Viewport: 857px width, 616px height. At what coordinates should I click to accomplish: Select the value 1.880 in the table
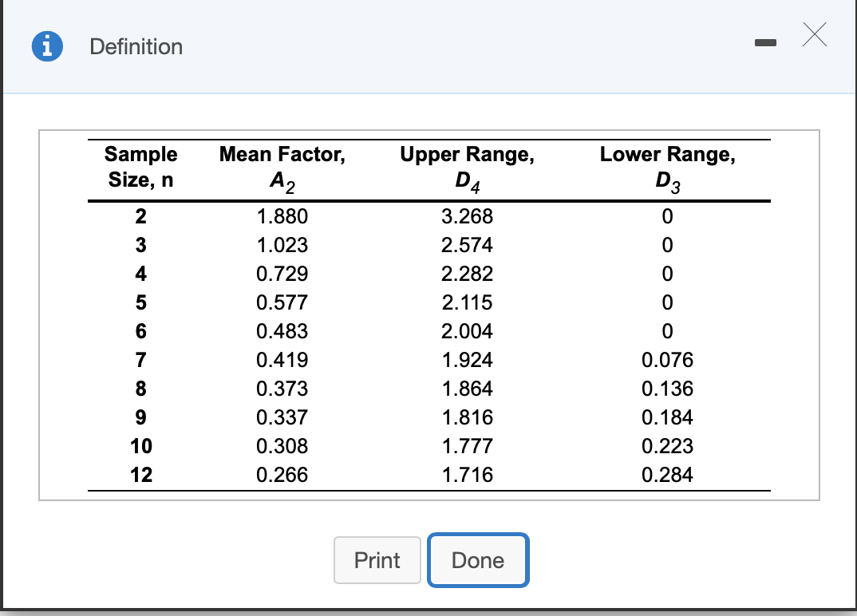tap(282, 216)
